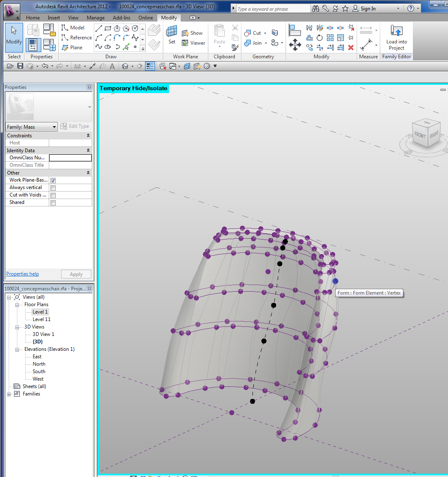Open the Insert ribbon tab
Image resolution: width=448 pixels, height=477 pixels.
(x=53, y=18)
